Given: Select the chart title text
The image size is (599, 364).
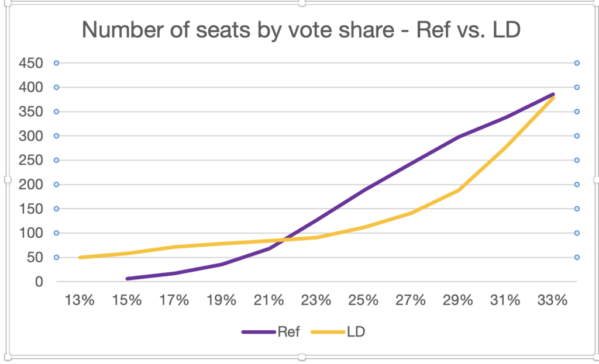Looking at the screenshot, I should click(301, 29).
